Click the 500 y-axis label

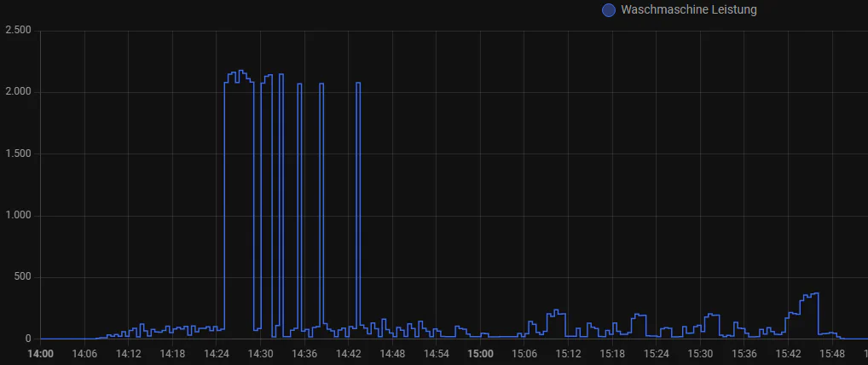click(x=22, y=277)
